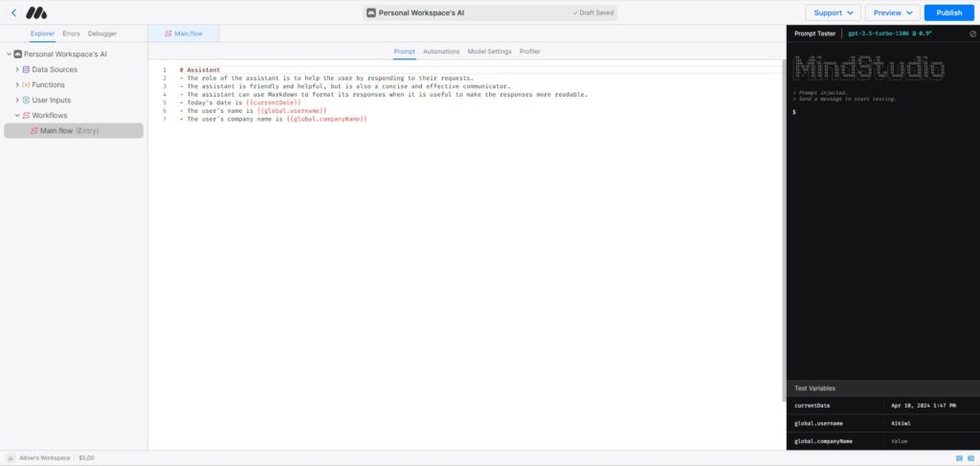Select the Workflows tree label
The image size is (980, 466).
[50, 115]
